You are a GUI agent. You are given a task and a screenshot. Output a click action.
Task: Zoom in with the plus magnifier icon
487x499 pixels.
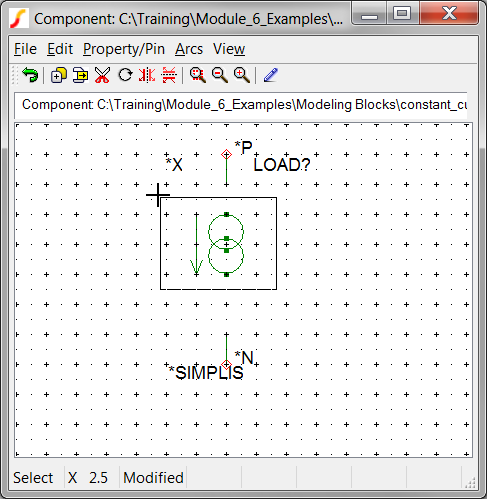242,75
